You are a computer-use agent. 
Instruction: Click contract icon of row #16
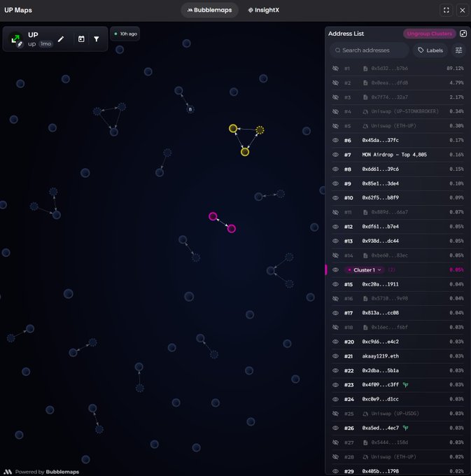click(x=365, y=299)
